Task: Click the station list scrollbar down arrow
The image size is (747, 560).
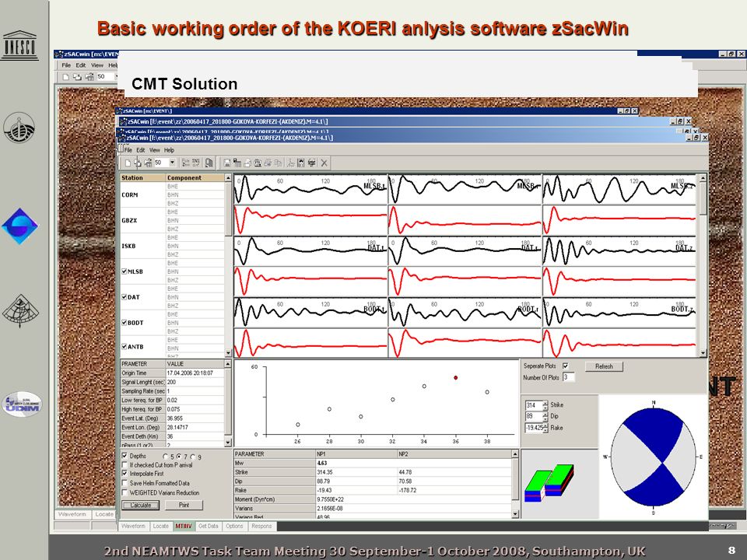Action: click(228, 353)
